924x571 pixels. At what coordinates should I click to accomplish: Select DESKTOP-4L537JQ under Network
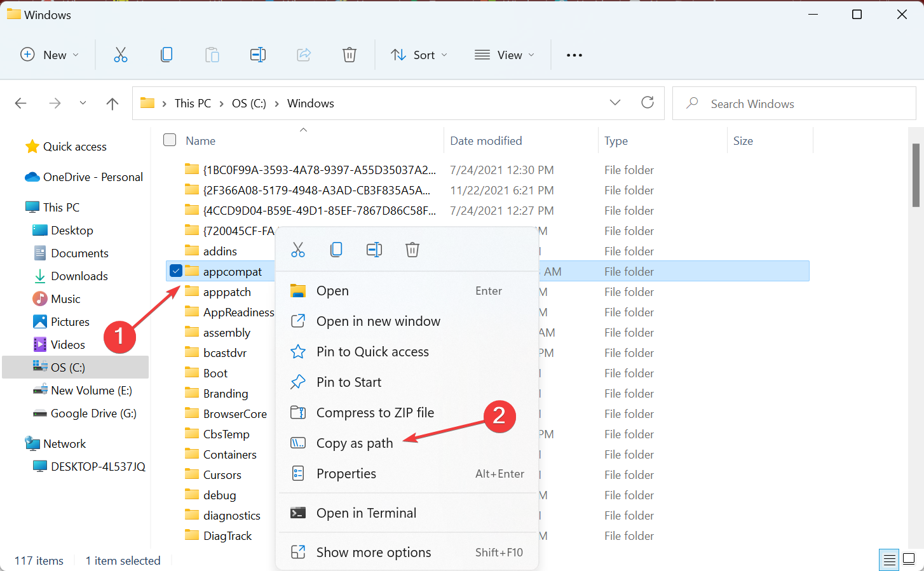point(89,467)
